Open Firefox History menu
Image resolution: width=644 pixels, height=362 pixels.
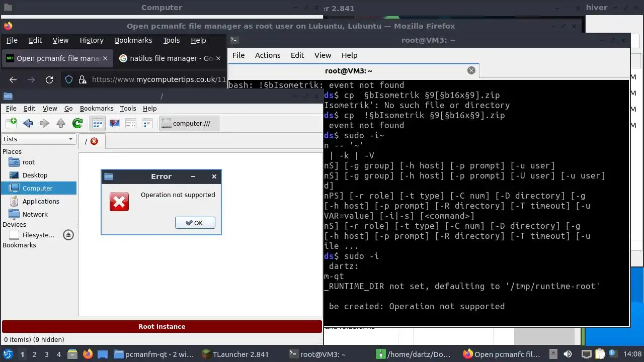tap(92, 40)
